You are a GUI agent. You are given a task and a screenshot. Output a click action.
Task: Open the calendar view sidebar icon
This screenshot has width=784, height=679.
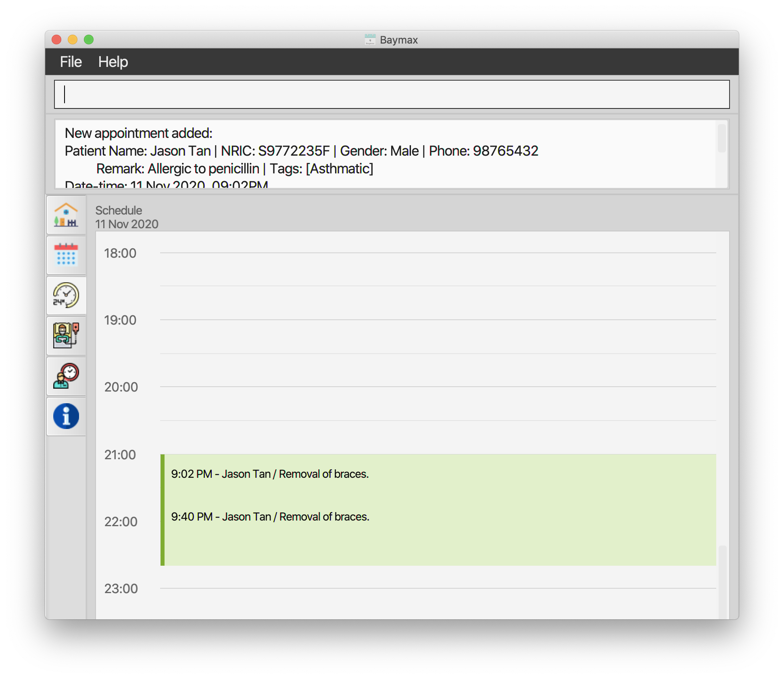tap(66, 255)
